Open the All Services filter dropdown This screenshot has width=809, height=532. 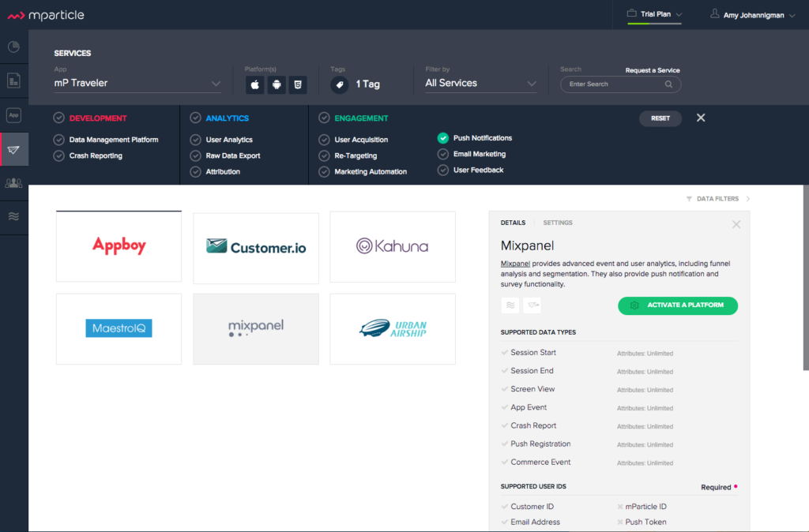click(481, 84)
